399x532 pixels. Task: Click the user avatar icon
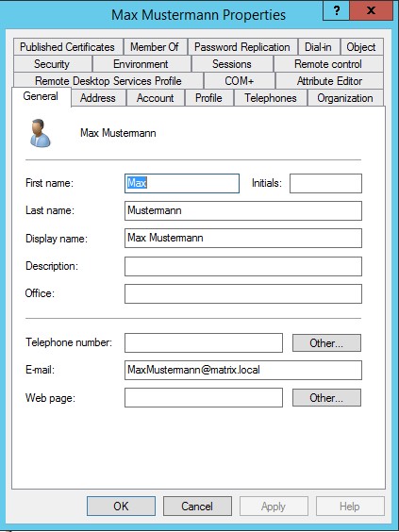(x=40, y=133)
